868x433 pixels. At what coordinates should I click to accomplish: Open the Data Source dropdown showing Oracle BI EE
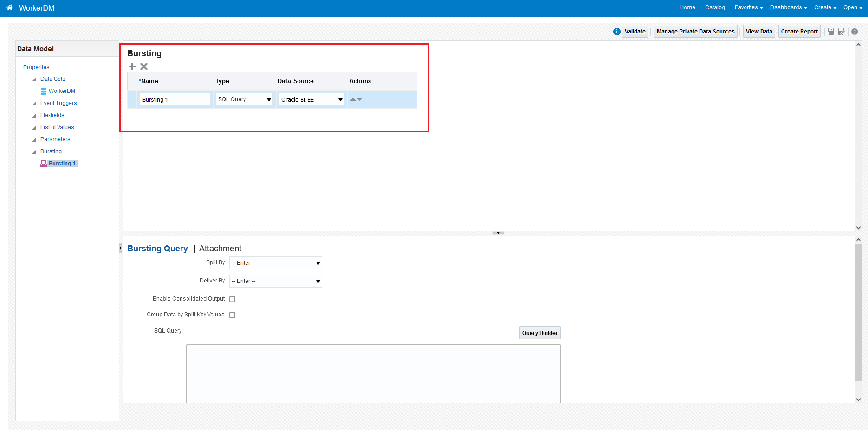(340, 99)
